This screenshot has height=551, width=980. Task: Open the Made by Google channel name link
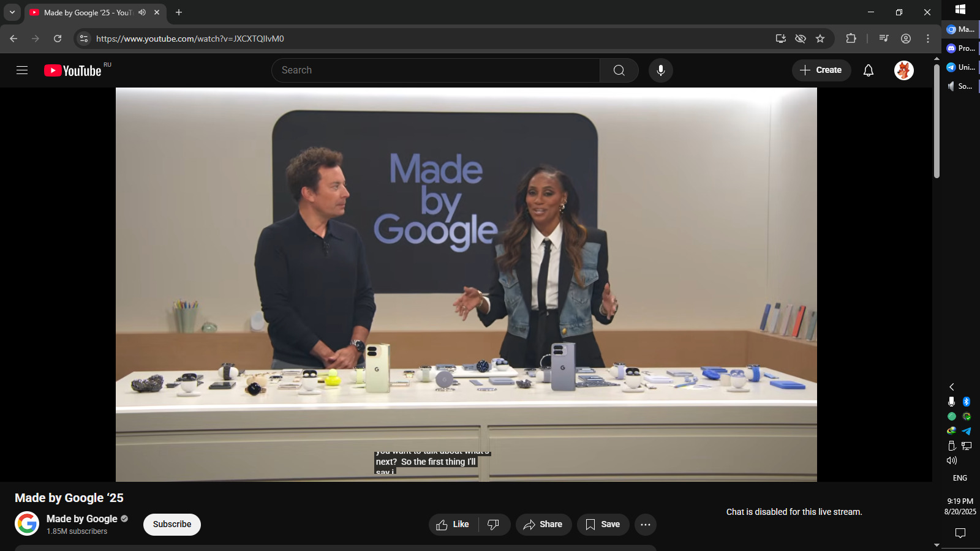click(82, 519)
